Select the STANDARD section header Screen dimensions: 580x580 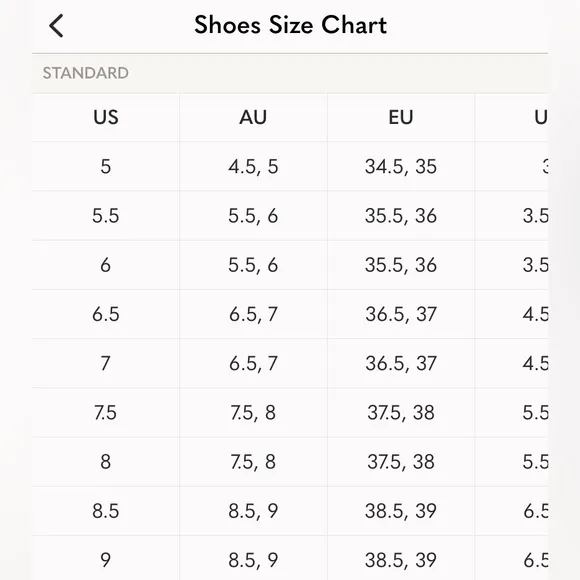(85, 73)
